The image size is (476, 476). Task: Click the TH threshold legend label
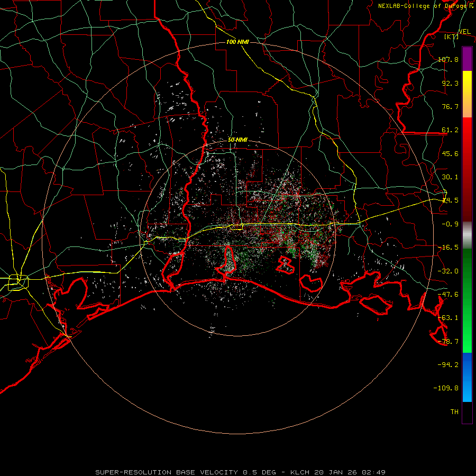454,412
